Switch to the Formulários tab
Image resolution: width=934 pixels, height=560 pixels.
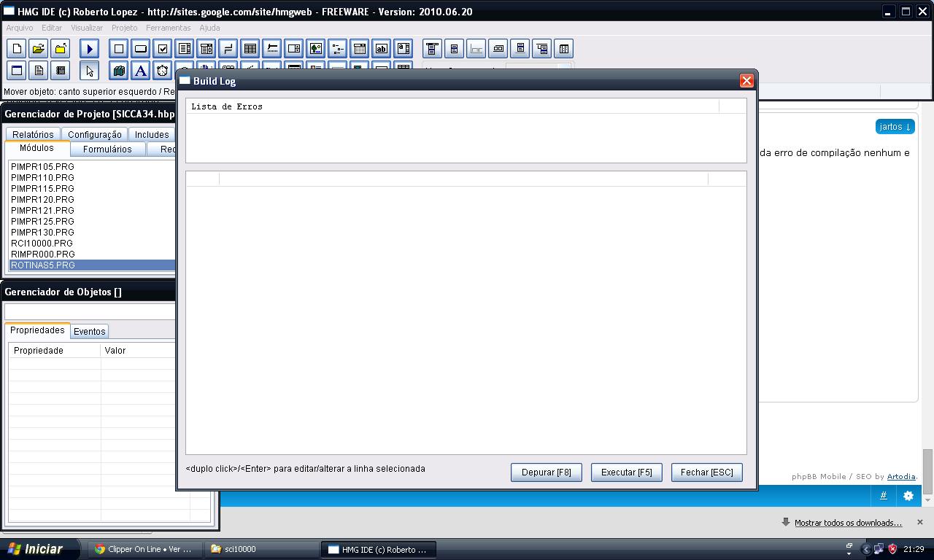pos(107,149)
